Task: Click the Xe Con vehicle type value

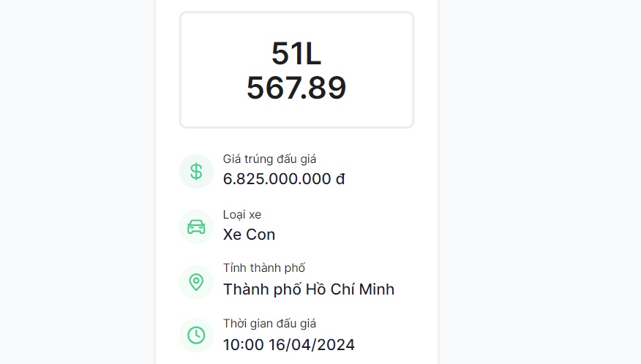Action: click(249, 235)
